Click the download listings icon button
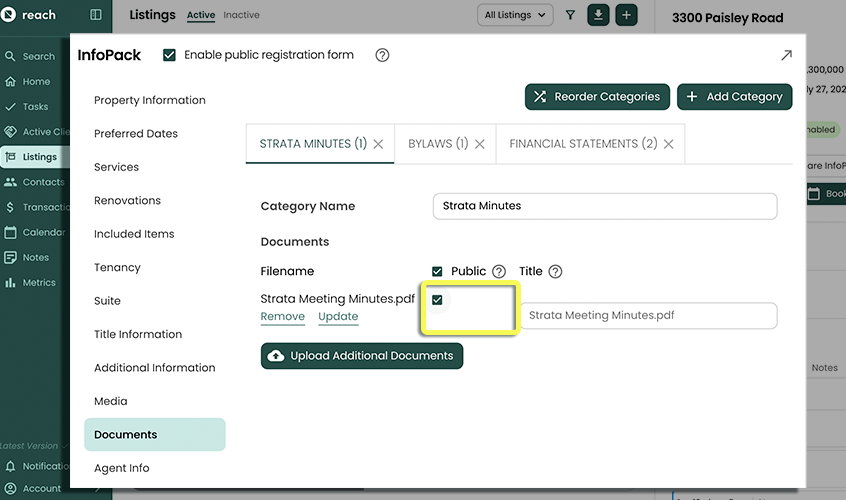 click(598, 15)
